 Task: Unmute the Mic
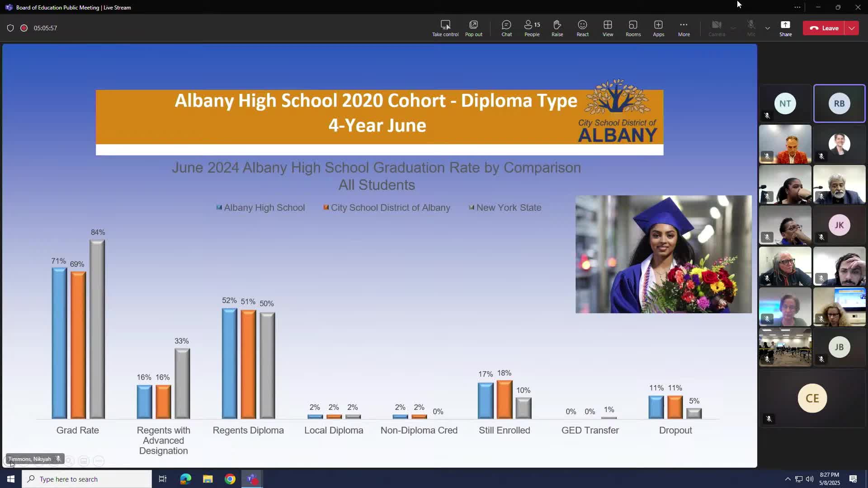(751, 28)
